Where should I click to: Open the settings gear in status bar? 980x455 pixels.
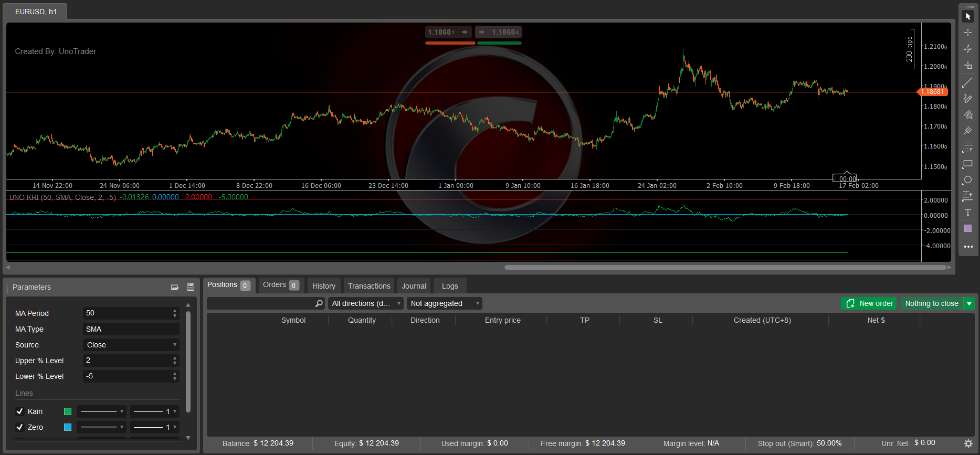tap(968, 443)
